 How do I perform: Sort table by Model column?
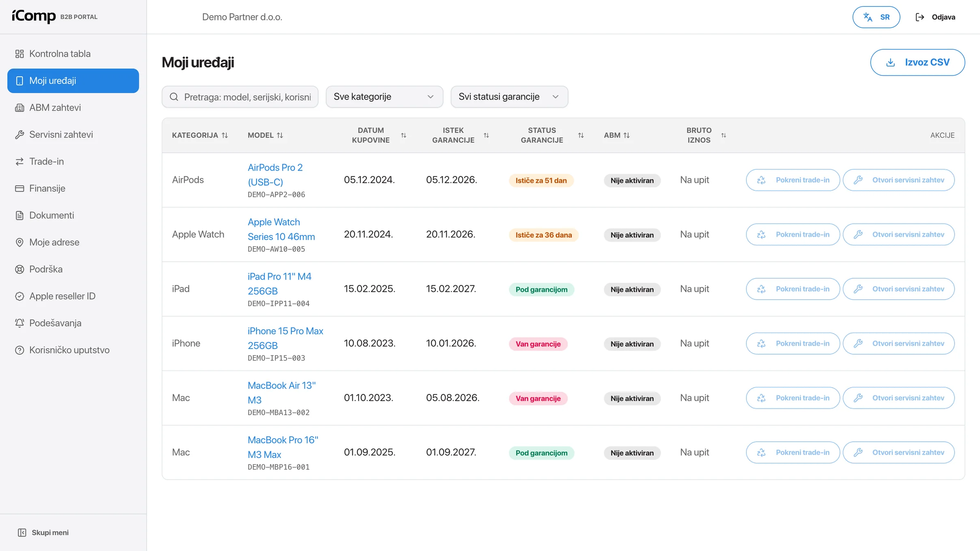click(x=265, y=135)
